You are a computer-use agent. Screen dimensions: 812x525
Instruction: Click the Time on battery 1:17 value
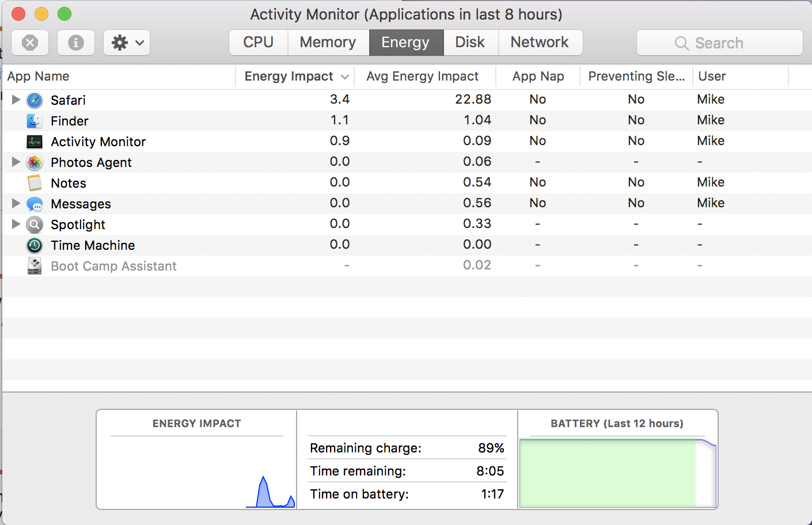tap(492, 494)
